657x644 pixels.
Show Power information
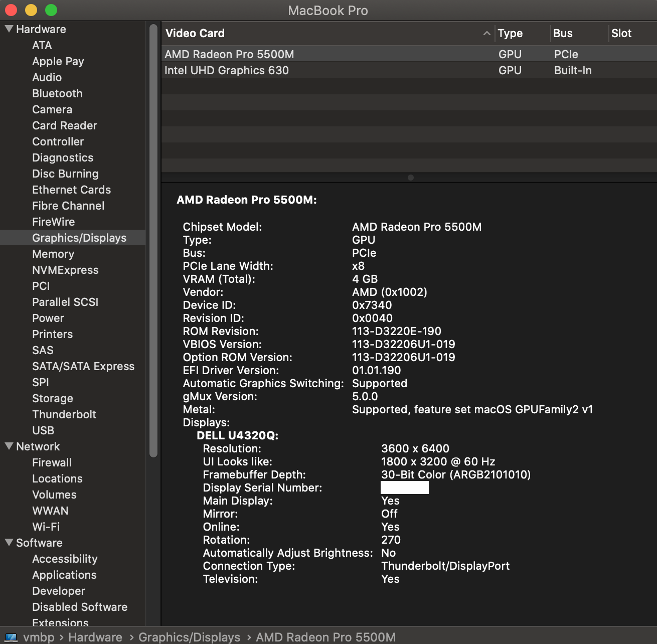48,318
